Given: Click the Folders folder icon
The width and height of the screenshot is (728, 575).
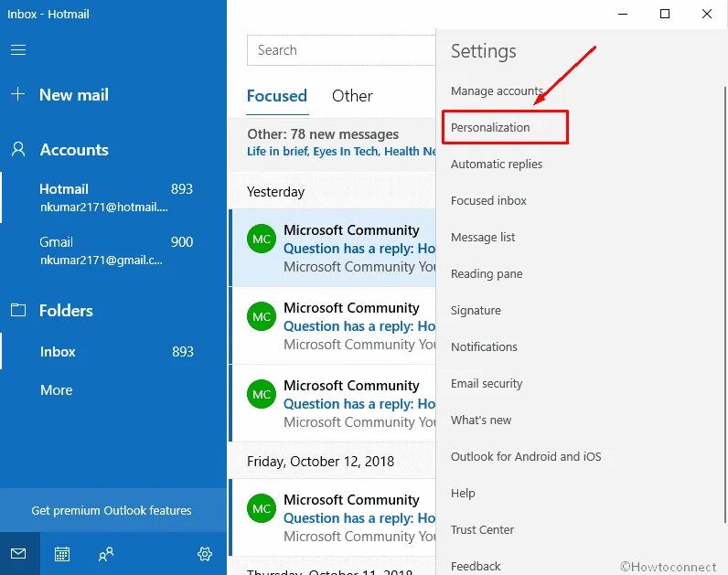Looking at the screenshot, I should pyautogui.click(x=18, y=310).
